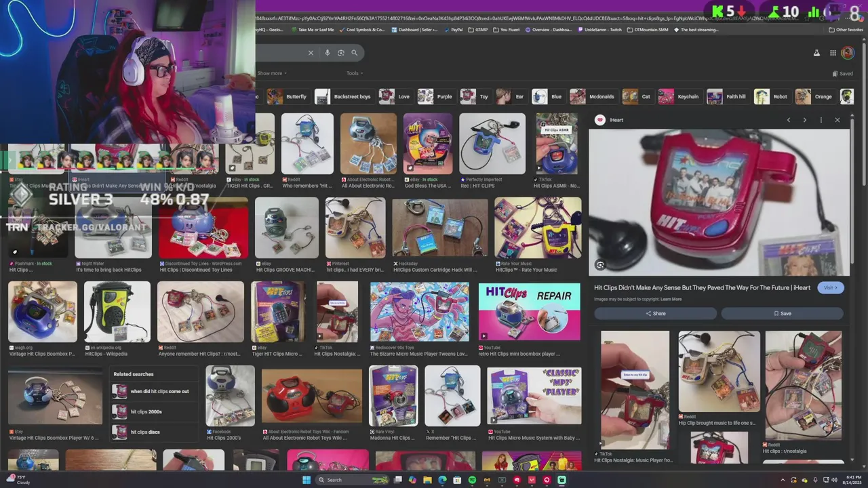Viewport: 868px width, 488px height.
Task: Filter images by Faith hill chip
Action: click(x=726, y=97)
